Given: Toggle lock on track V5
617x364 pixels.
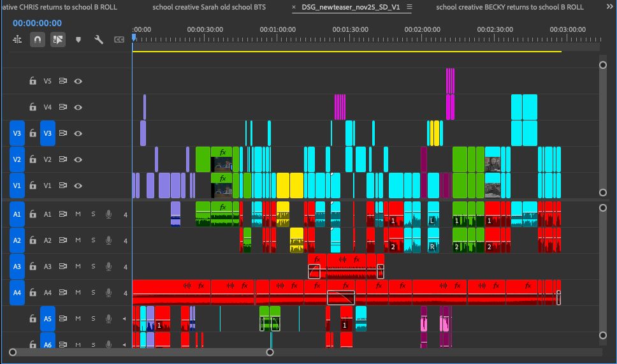Looking at the screenshot, I should (x=33, y=81).
